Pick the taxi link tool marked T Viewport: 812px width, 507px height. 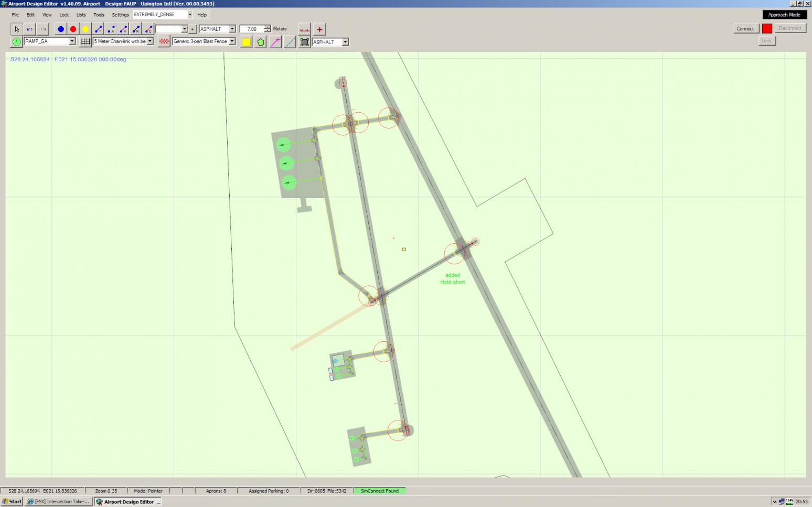99,29
